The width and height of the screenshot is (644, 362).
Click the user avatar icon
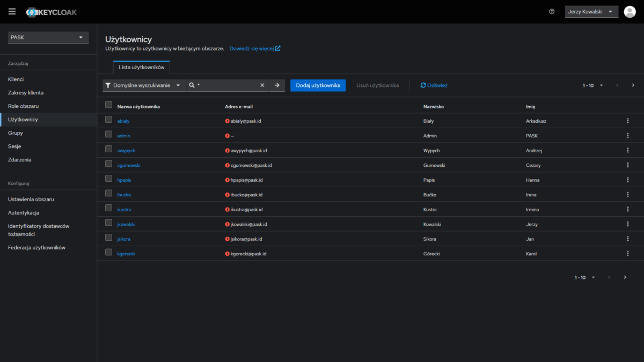coord(630,12)
